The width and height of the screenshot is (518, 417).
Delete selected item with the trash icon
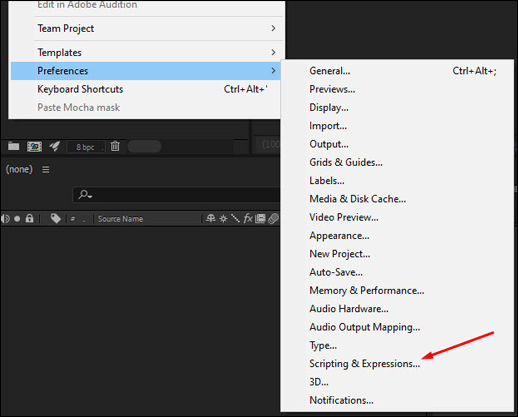point(115,146)
